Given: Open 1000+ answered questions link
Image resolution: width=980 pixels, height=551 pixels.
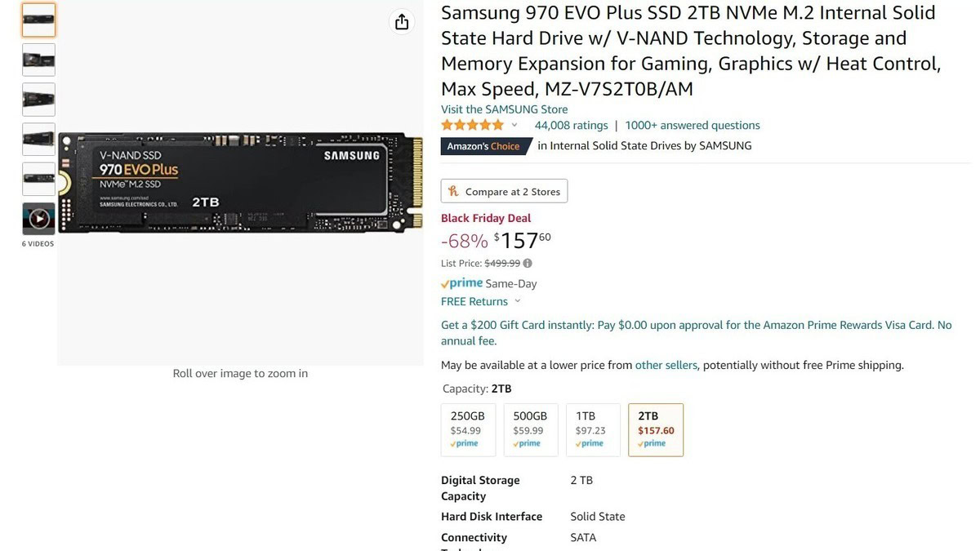Looking at the screenshot, I should point(693,125).
